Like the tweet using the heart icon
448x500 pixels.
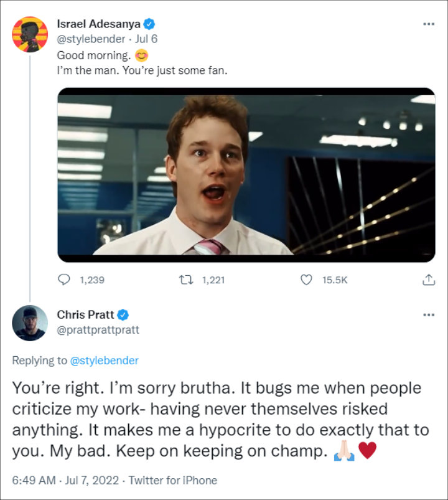tap(307, 280)
